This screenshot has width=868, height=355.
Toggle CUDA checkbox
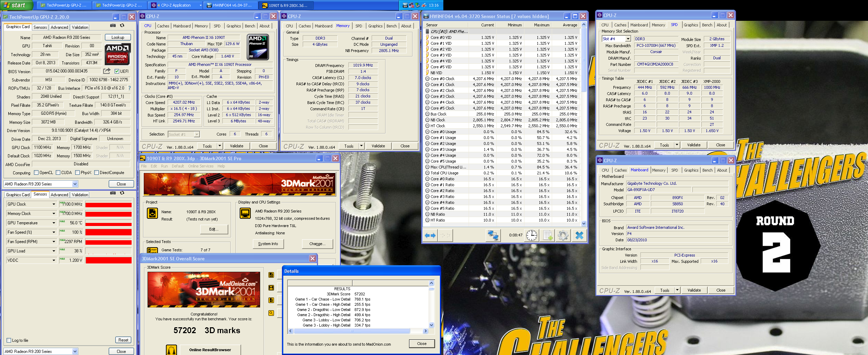click(58, 173)
